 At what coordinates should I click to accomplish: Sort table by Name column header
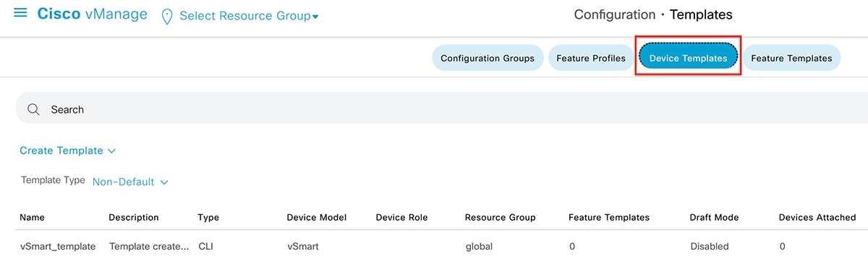click(x=32, y=217)
